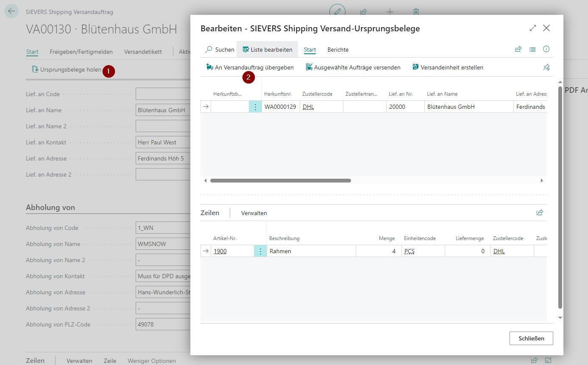The width and height of the screenshot is (588, 365).
Task: Click the back arrow button
Action: tap(11, 11)
